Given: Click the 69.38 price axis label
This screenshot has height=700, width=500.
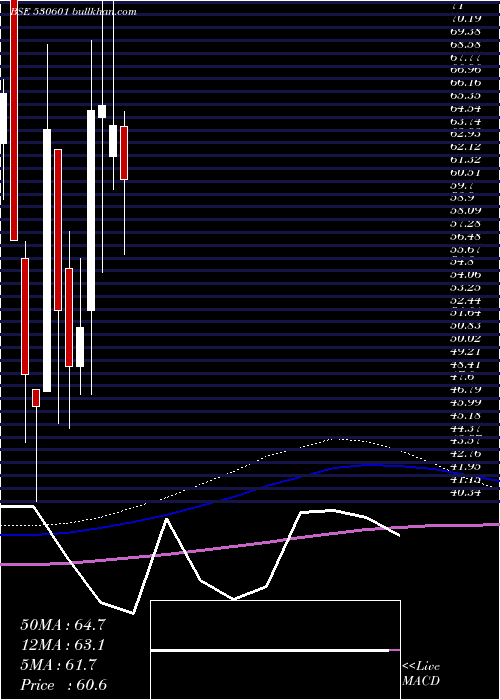Looking at the screenshot, I should (x=465, y=31).
